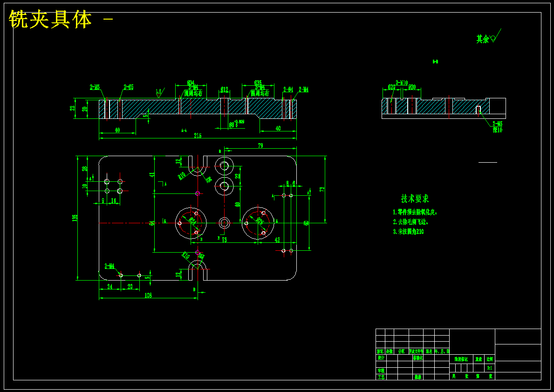
Task: Select the 79 dimension at top
Action: coord(260,145)
